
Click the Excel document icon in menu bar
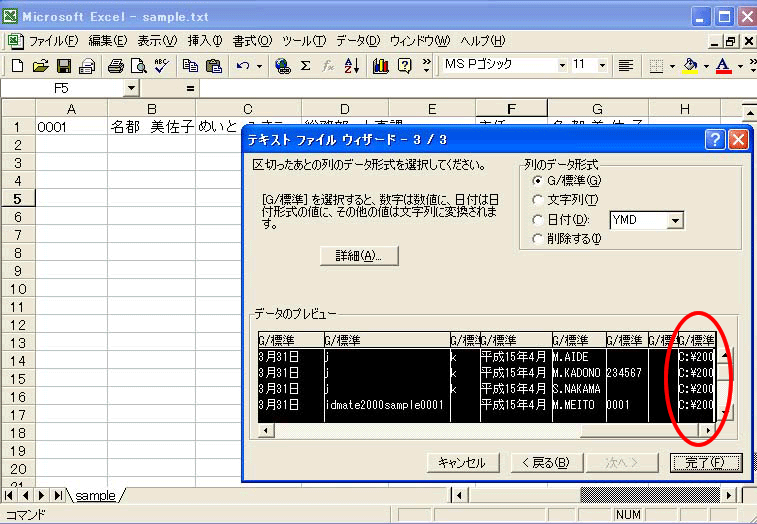click(15, 41)
